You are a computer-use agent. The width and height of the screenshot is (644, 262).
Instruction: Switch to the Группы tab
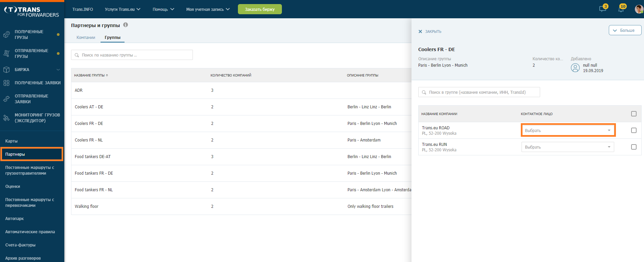(x=112, y=38)
